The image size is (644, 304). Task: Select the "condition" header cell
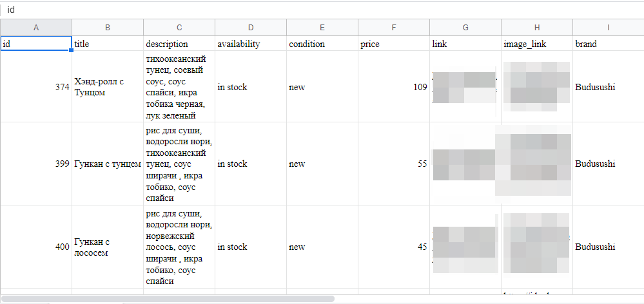pyautogui.click(x=322, y=44)
